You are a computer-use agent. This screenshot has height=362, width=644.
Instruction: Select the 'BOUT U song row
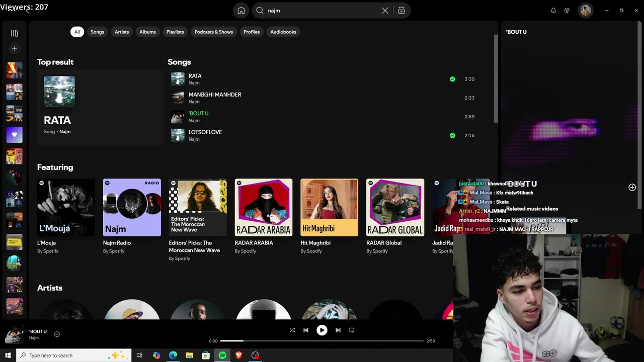point(323,117)
